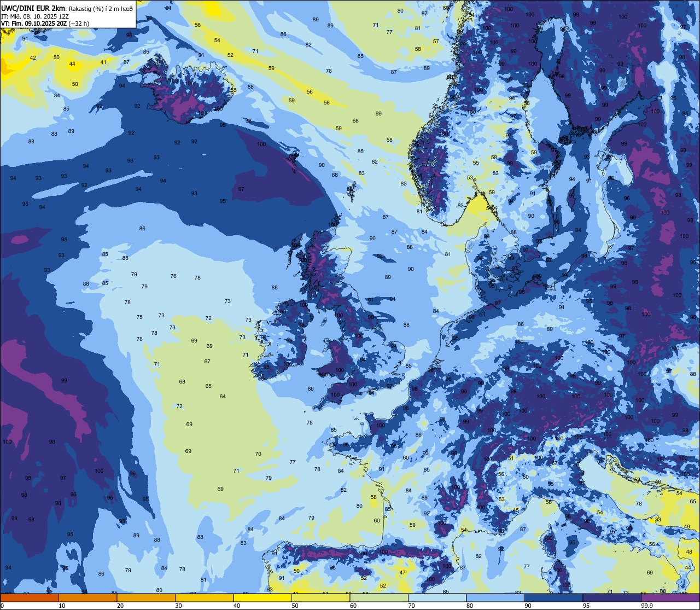Click the 'IT: Mið. 08. 10. 2025 12Z' line
Viewport: 700px width, 610px height.
coord(36,16)
